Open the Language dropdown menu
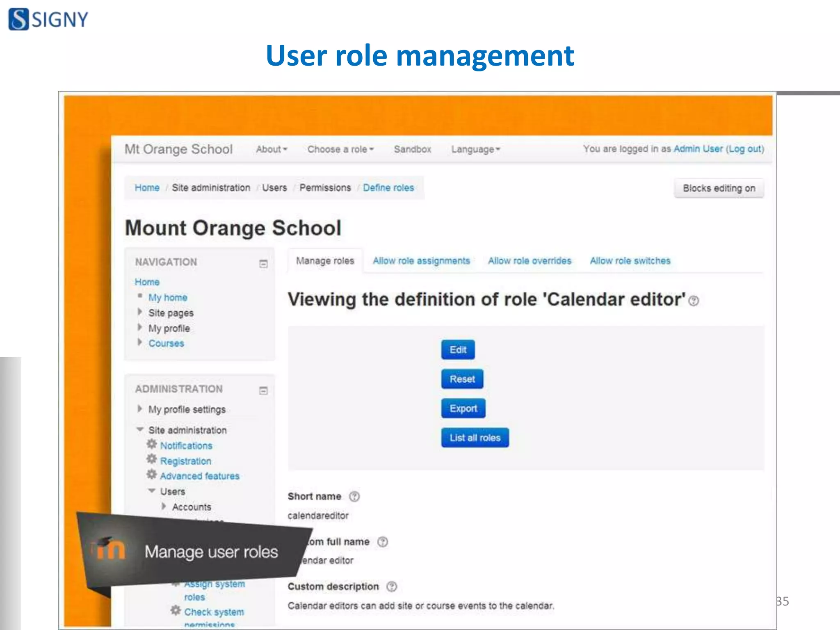 point(476,149)
